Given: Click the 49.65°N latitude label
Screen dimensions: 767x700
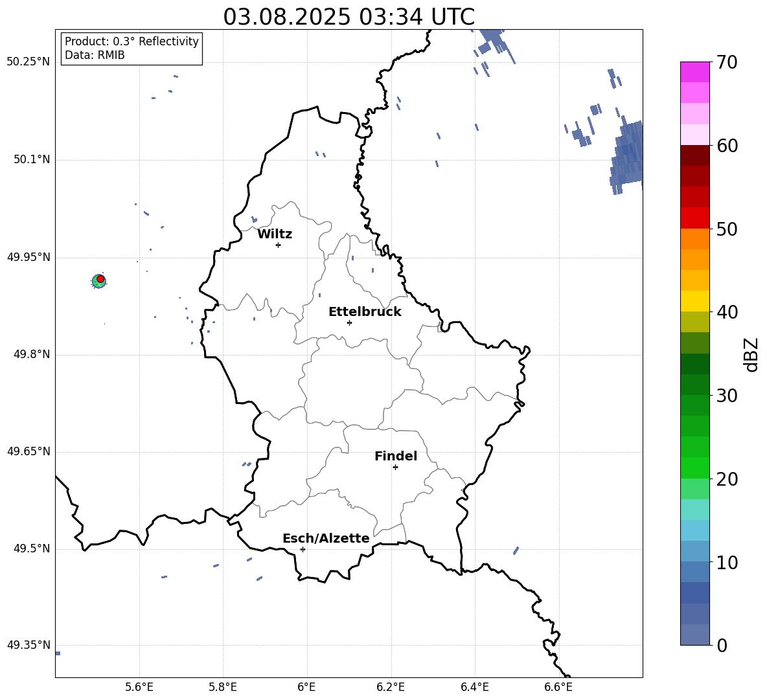Looking at the screenshot, I should coord(29,451).
